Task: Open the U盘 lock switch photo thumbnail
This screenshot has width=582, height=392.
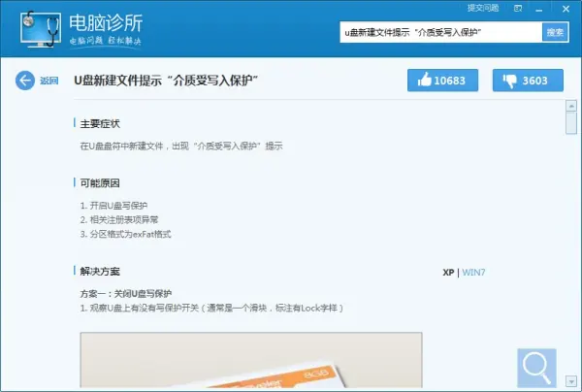Action: click(x=251, y=360)
